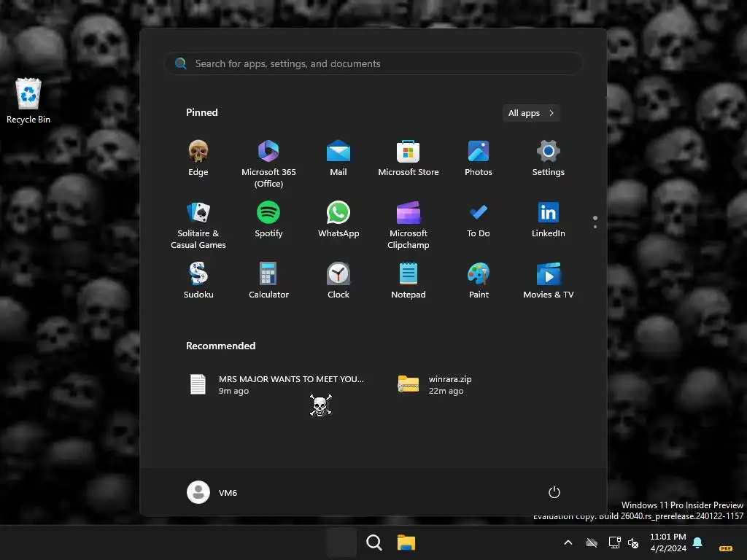Start Solitaire & Casual Games
The image size is (747, 560).
pos(198,225)
